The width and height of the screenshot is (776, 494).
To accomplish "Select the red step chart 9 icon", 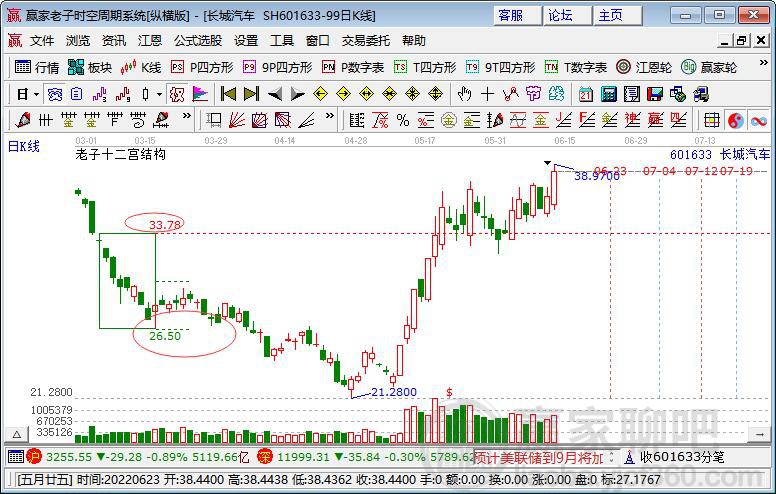I will (123, 94).
